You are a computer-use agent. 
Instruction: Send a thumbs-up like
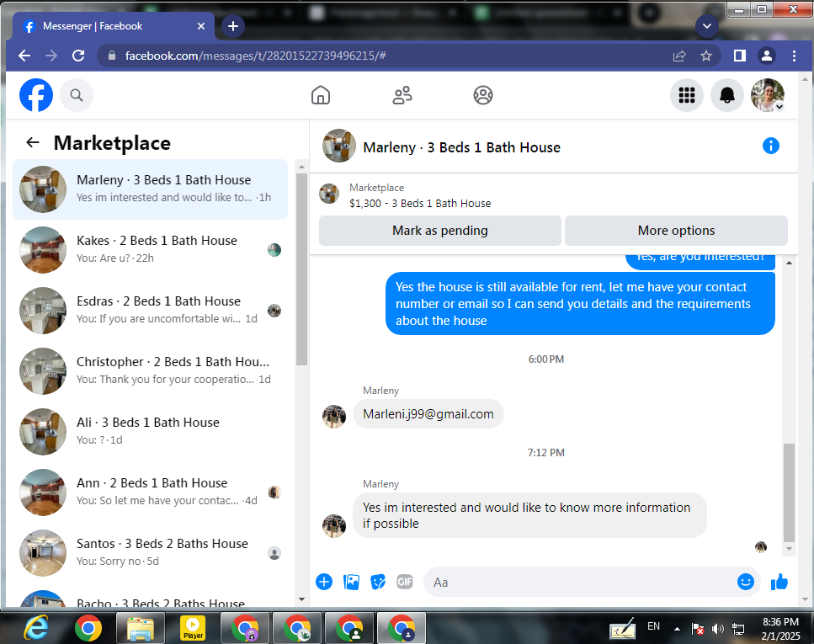(x=779, y=582)
